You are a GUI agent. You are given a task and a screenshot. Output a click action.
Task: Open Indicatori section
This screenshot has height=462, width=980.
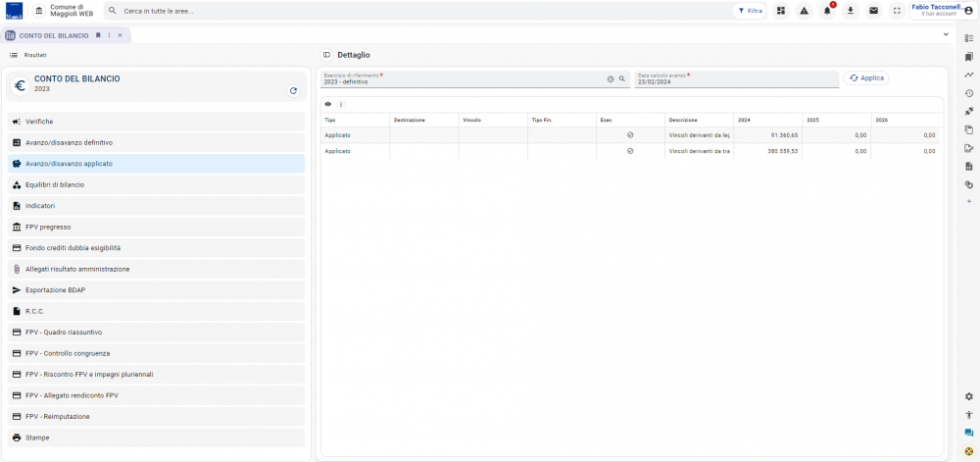pos(156,206)
